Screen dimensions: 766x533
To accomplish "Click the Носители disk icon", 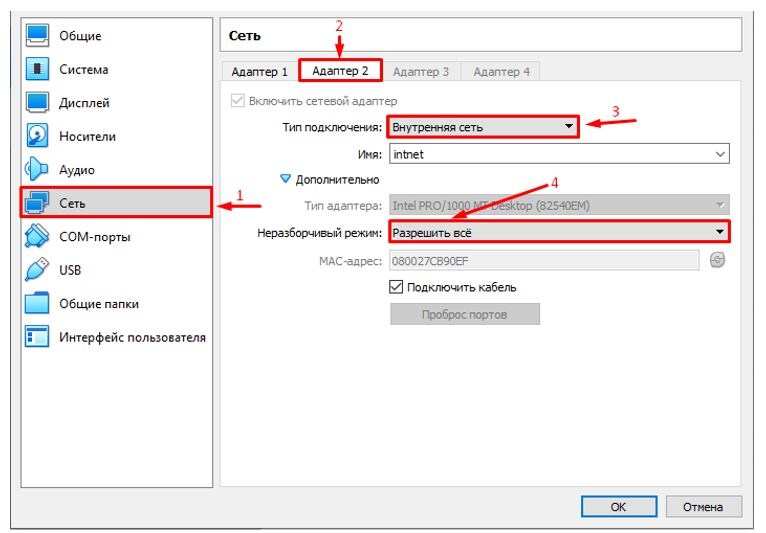I will tap(37, 136).
